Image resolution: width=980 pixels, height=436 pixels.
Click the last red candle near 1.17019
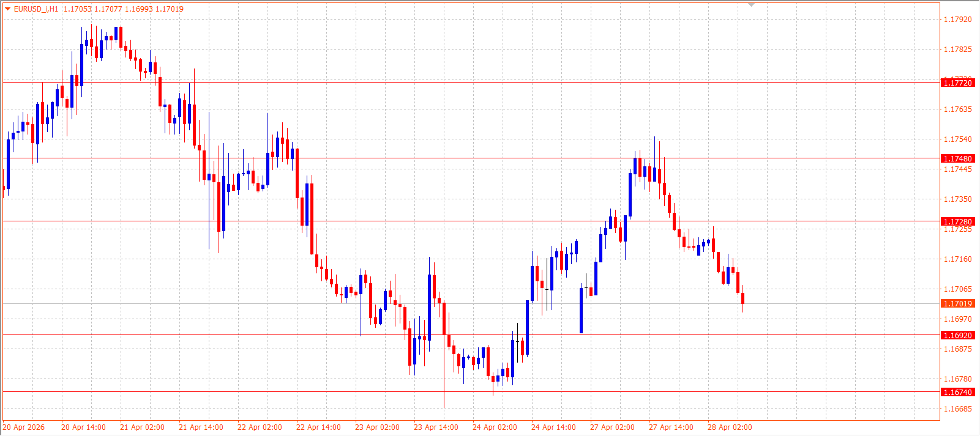click(742, 298)
